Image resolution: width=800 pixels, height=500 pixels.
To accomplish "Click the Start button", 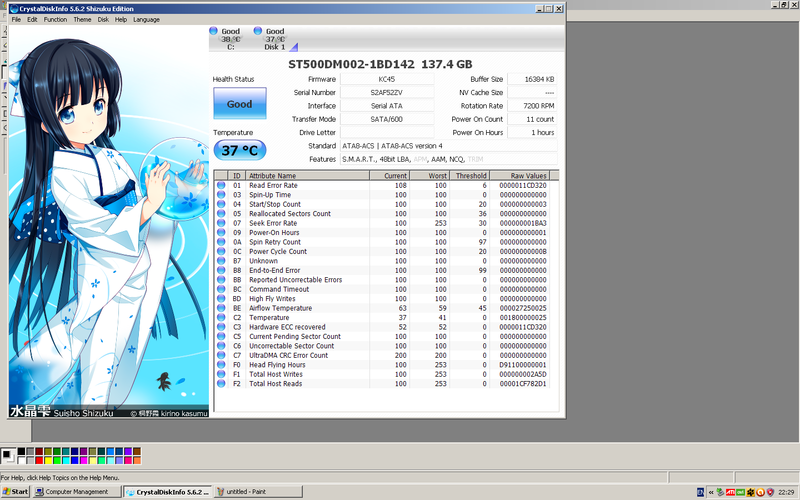I will tap(15, 492).
